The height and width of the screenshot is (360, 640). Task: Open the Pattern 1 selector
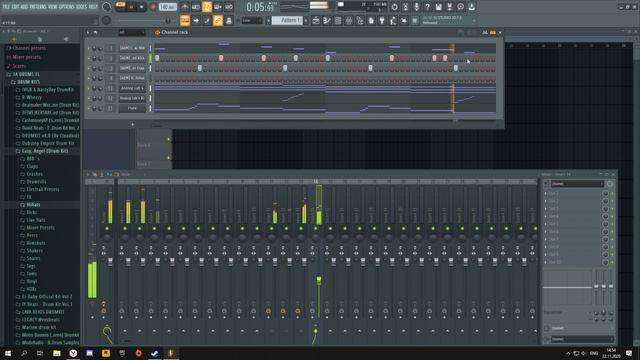click(x=287, y=20)
